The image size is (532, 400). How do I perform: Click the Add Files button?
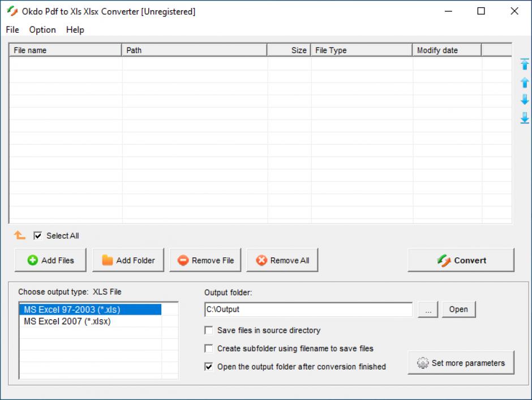(50, 260)
